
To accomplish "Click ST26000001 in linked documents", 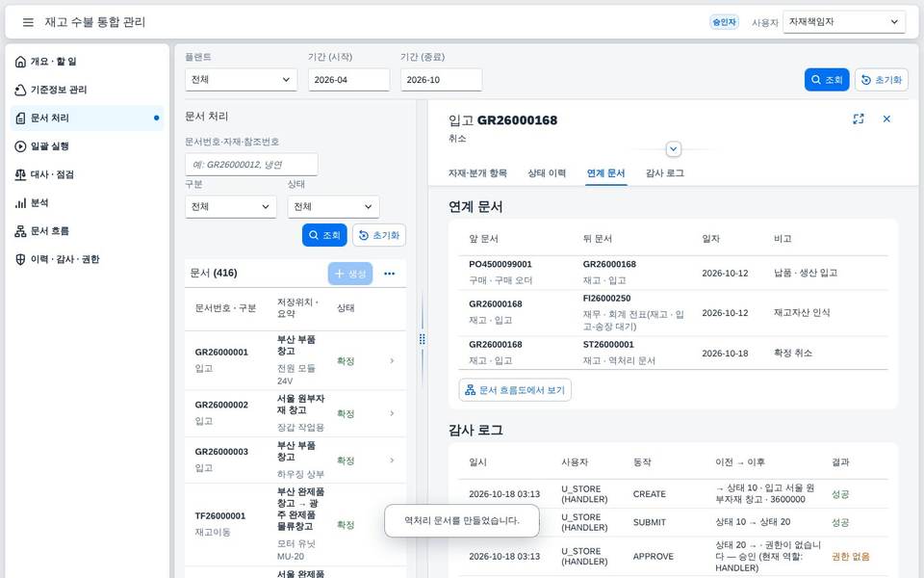I will click(608, 345).
